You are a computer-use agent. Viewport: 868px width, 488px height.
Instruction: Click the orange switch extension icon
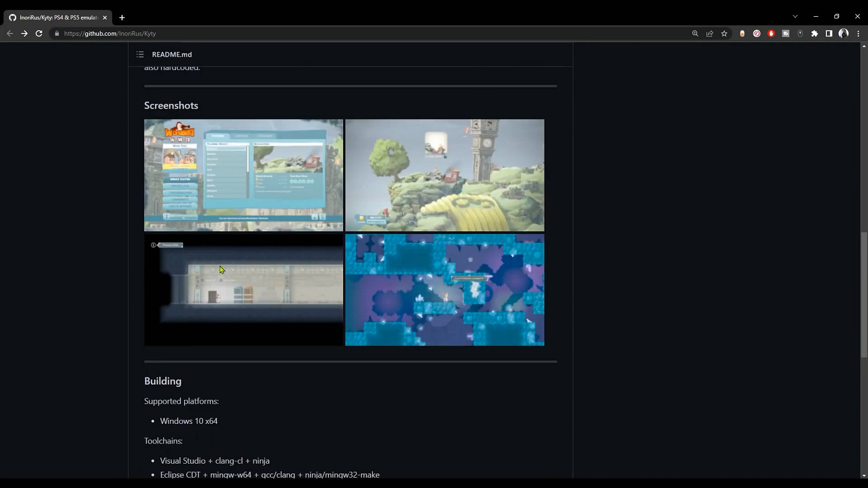742,34
